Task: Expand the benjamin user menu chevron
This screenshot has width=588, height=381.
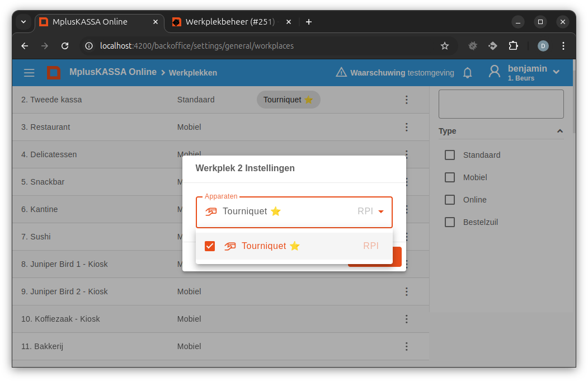Action: click(x=557, y=72)
